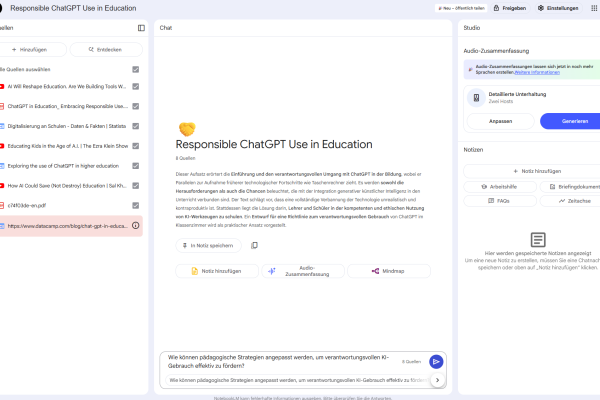This screenshot has width=600, height=400.
Task: Click the notebook title Responsible ChatGPT Use
Action: [x=274, y=144]
